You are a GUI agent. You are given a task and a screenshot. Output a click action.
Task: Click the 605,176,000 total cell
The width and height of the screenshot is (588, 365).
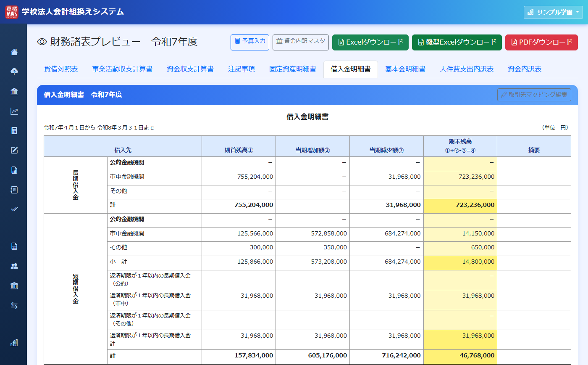tap(313, 357)
